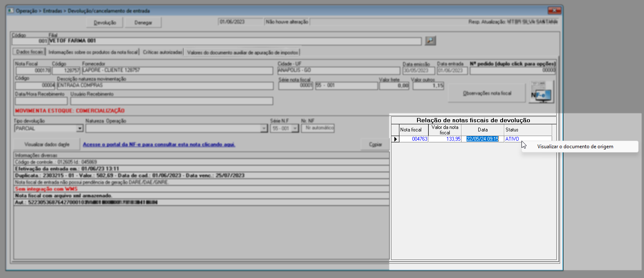The width and height of the screenshot is (644, 278).
Task: Click the Visualizar dados danfe button
Action: (x=47, y=144)
